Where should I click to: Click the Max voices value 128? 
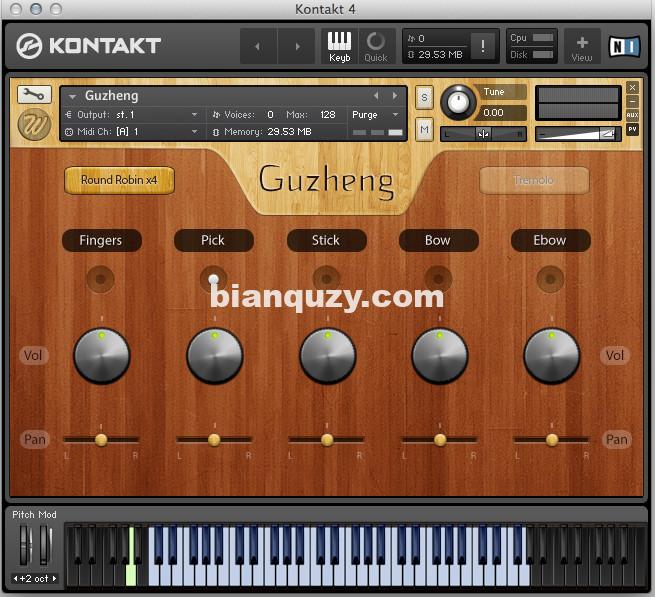pos(328,114)
